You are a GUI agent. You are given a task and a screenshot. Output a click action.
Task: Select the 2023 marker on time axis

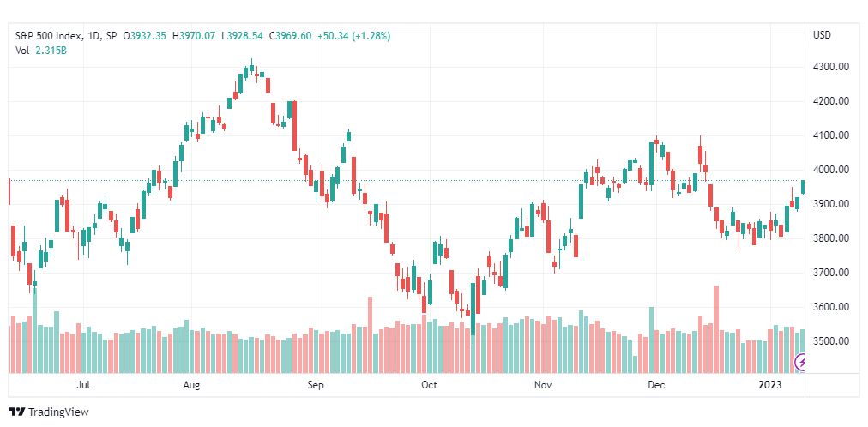(770, 385)
